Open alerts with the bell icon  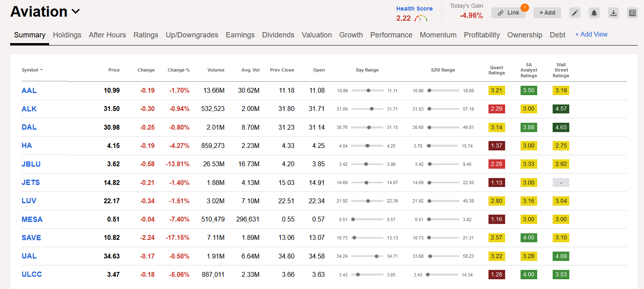[594, 13]
